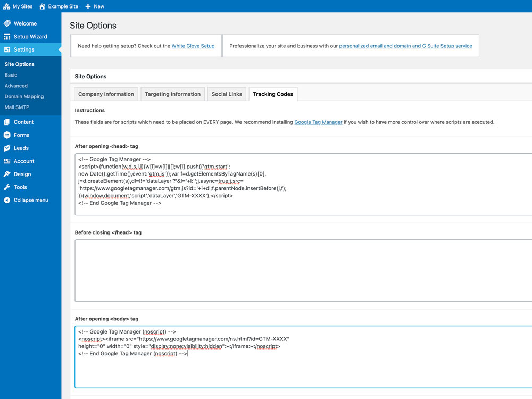Select the Tracking Codes tab
Image resolution: width=532 pixels, height=399 pixels.
click(273, 94)
